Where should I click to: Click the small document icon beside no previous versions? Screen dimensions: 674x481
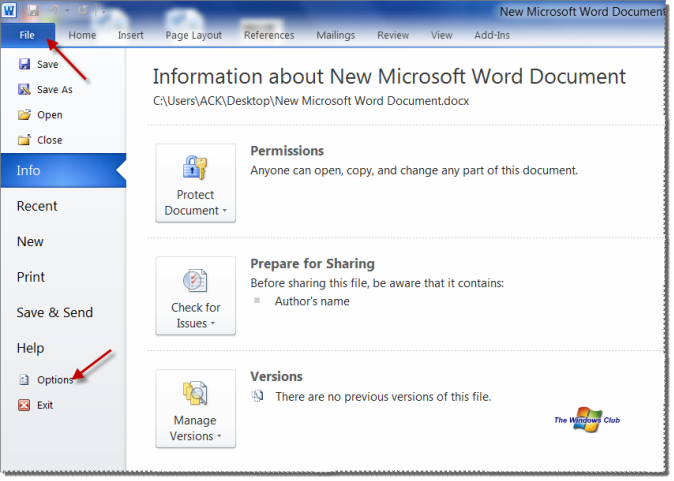tap(257, 396)
